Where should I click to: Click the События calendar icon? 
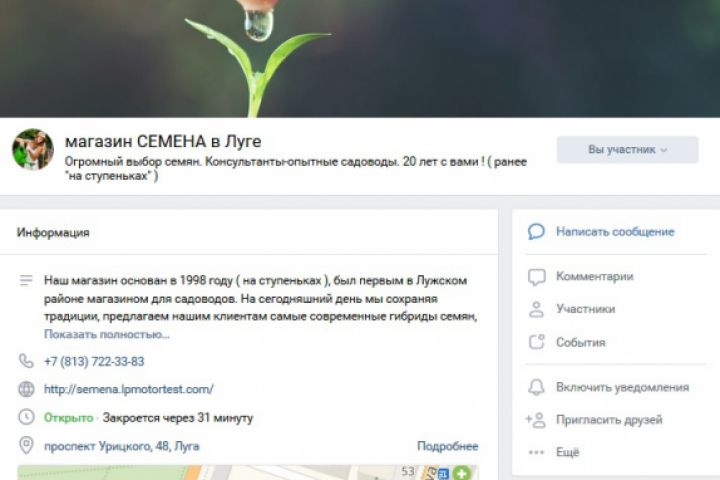[x=536, y=342]
